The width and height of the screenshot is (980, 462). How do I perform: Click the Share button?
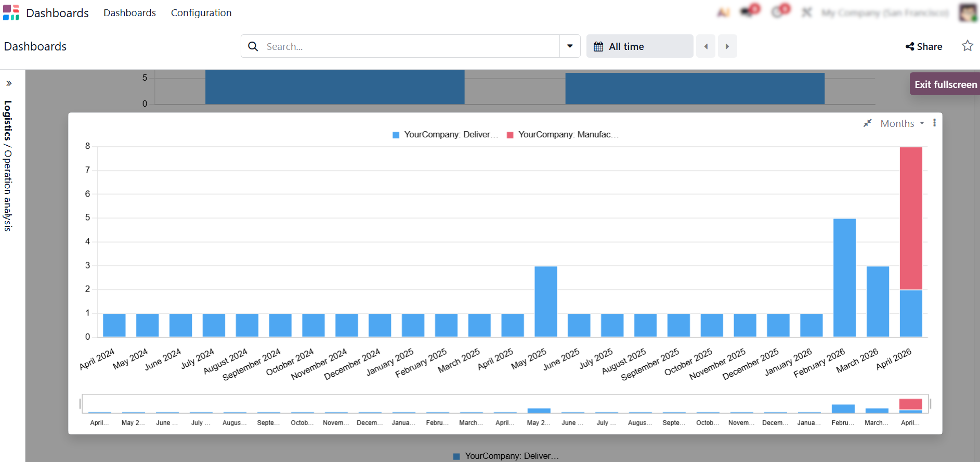(923, 46)
